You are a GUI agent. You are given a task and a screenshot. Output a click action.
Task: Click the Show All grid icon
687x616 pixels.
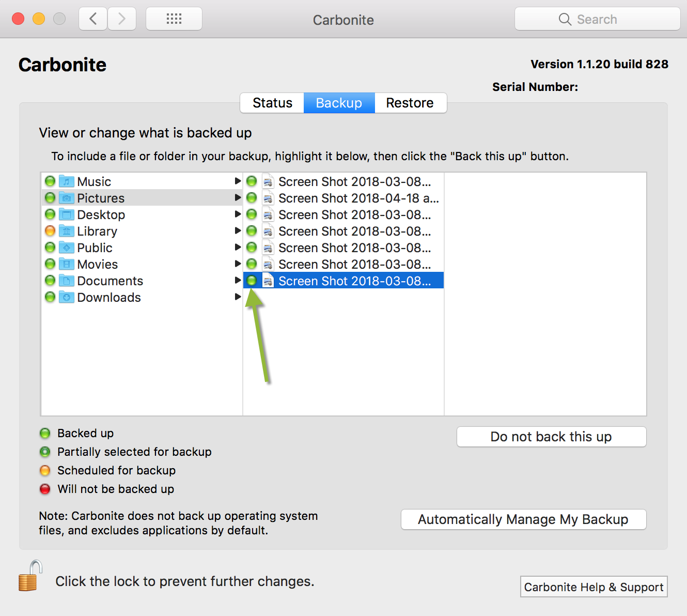[174, 19]
